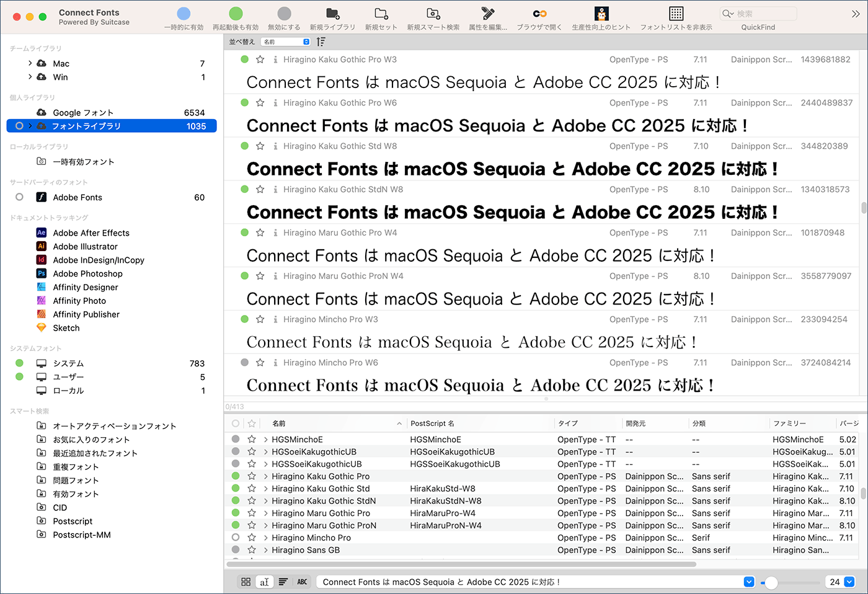Switch to the paragraph preview view
This screenshot has height=594, width=868.
coord(283,582)
